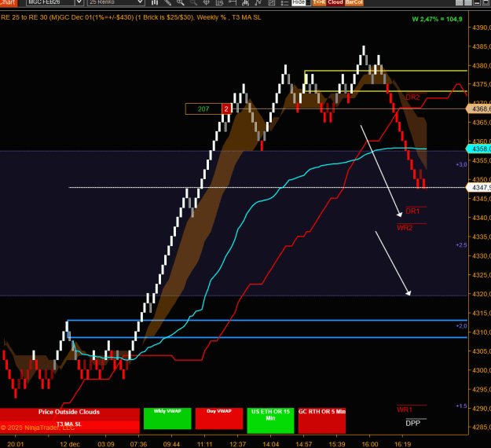This screenshot has height=448, width=491.
Task: Toggle the crosshair cursor icon
Action: tap(207, 2)
